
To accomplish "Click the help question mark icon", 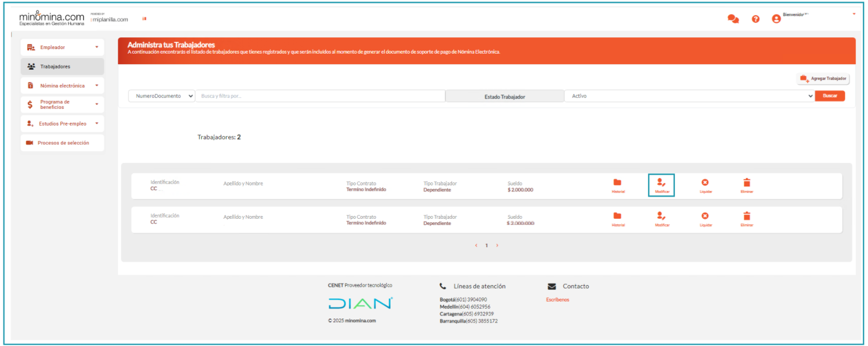I will (x=756, y=19).
